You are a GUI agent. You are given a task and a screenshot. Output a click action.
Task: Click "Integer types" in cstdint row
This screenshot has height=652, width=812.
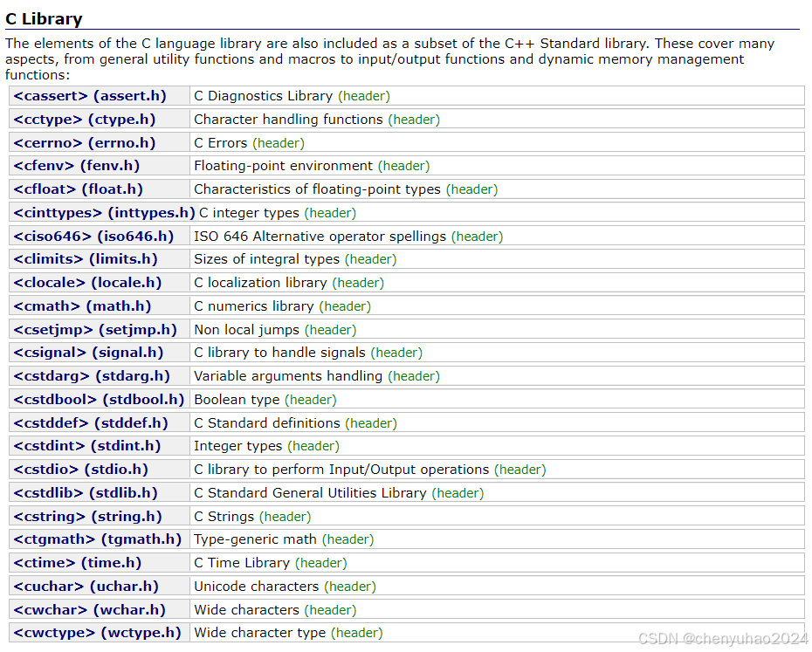click(x=238, y=446)
